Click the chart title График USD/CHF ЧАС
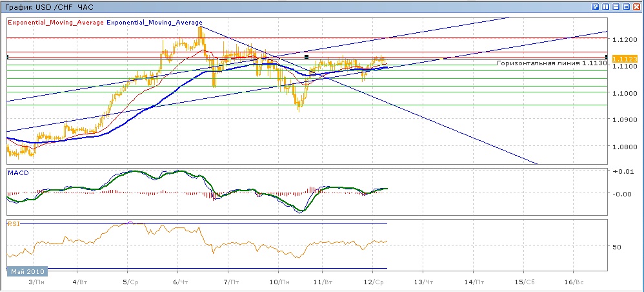 48,6
